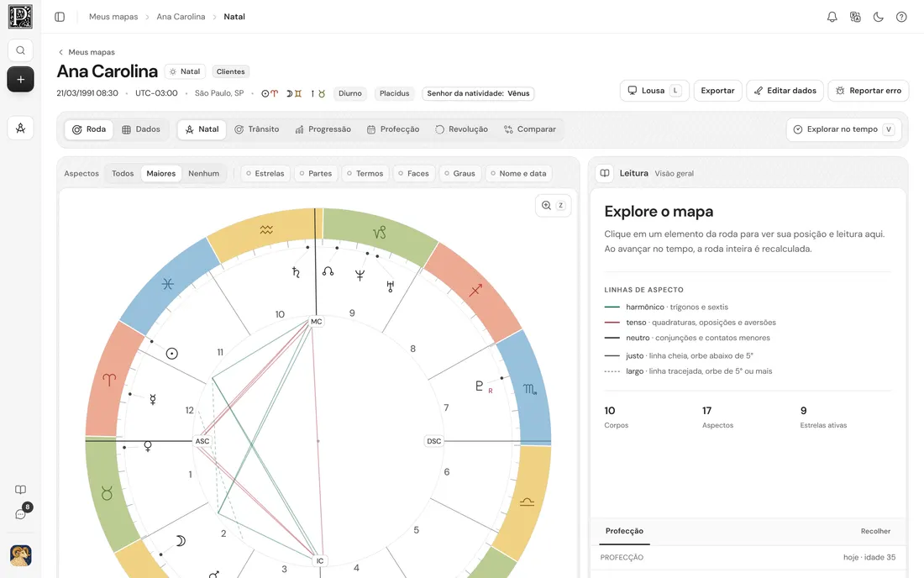This screenshot has width=924, height=578.
Task: Open the Revolução tab
Action: click(461, 129)
